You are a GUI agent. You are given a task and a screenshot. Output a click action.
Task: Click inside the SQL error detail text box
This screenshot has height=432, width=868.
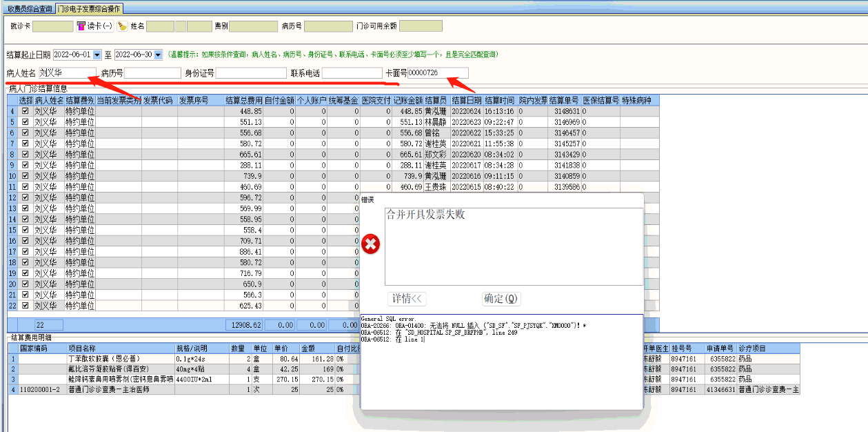501,362
